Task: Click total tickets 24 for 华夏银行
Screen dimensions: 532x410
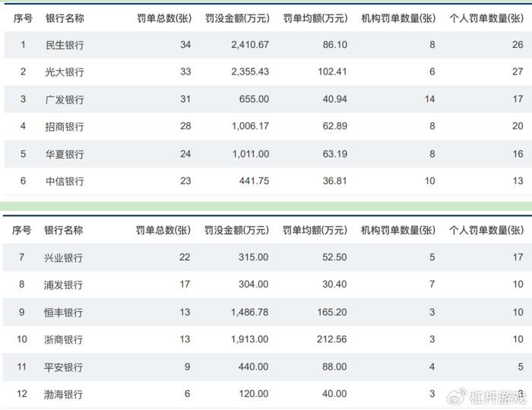Action: coord(185,154)
